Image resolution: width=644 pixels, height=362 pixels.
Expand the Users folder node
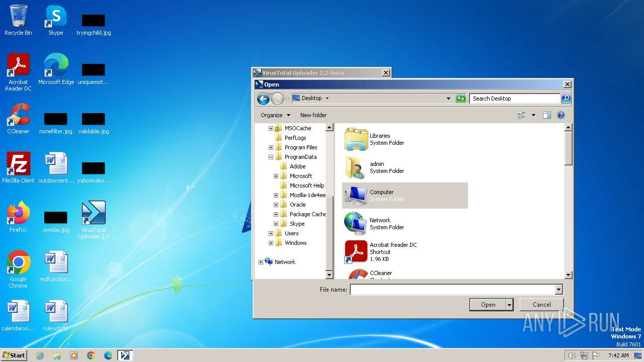click(x=271, y=233)
